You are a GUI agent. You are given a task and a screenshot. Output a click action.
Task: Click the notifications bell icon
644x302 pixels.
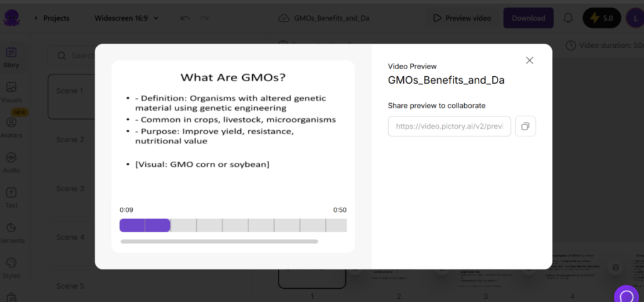coord(568,18)
